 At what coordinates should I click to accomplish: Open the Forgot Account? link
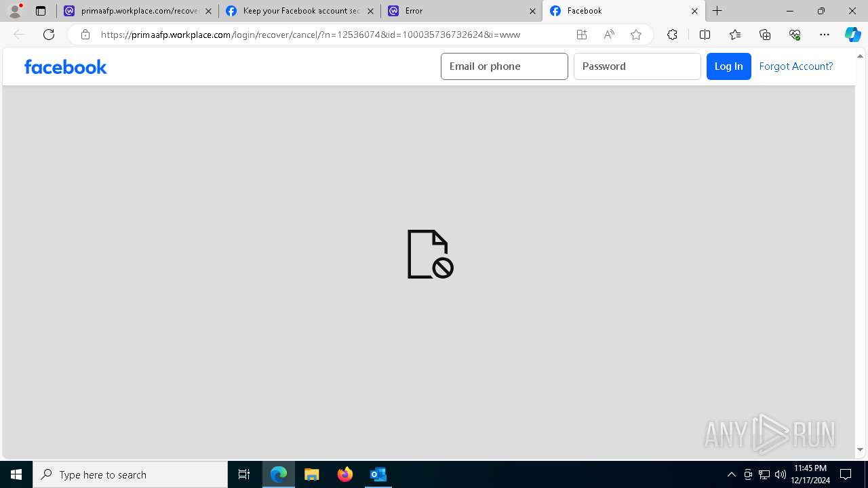pyautogui.click(x=796, y=66)
